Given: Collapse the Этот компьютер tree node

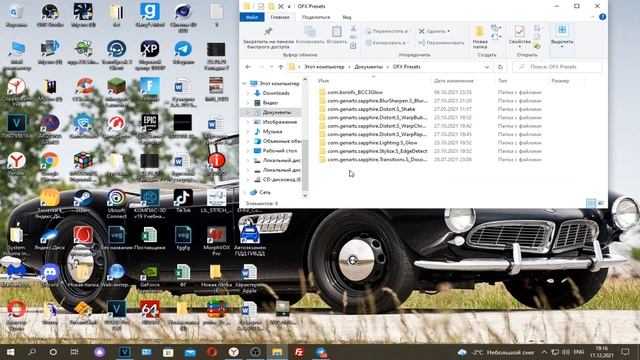Looking at the screenshot, I should click(244, 84).
